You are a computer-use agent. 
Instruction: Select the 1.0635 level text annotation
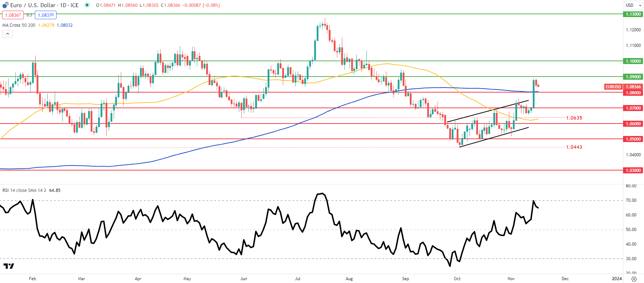(x=574, y=118)
